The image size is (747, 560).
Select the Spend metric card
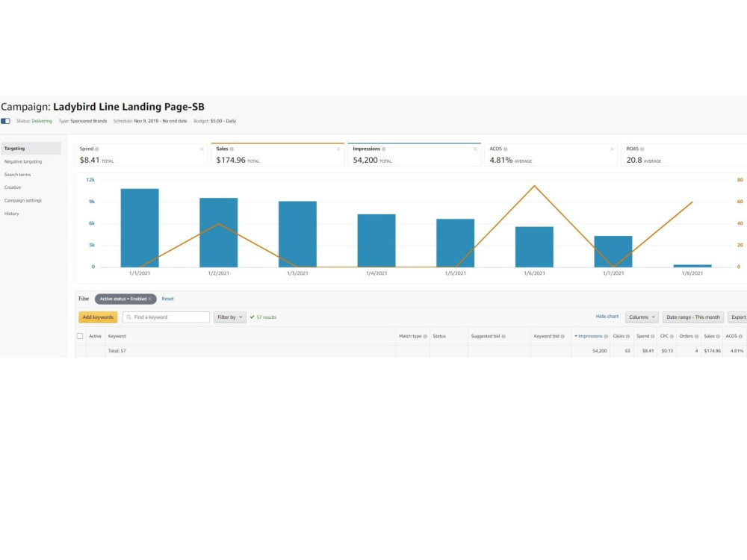(x=141, y=155)
